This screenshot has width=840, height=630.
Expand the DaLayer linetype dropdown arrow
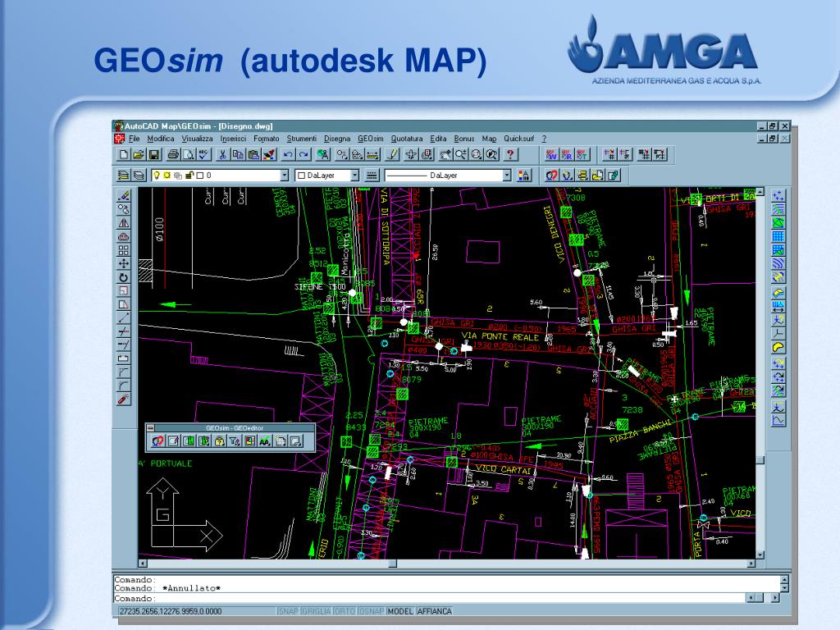click(507, 176)
